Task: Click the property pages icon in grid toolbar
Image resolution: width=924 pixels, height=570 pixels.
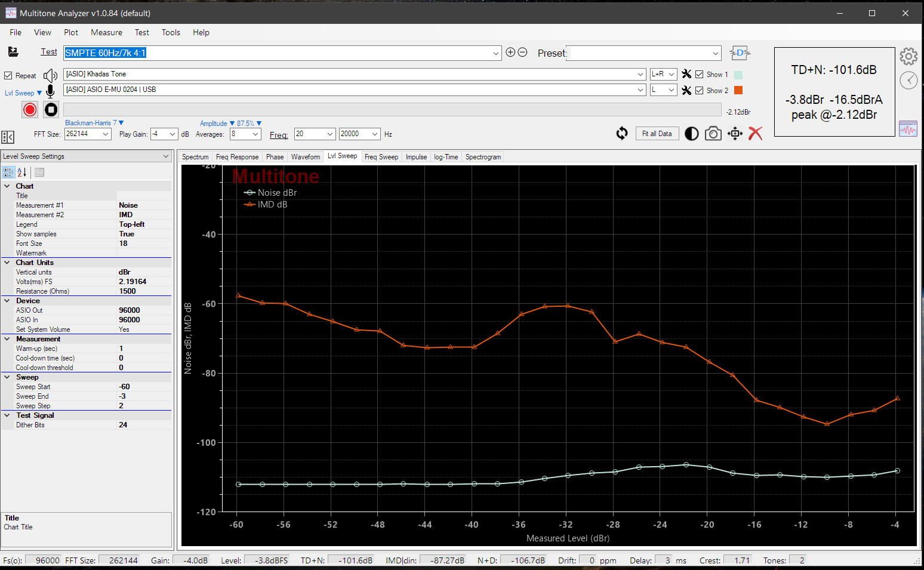Action: pos(39,172)
